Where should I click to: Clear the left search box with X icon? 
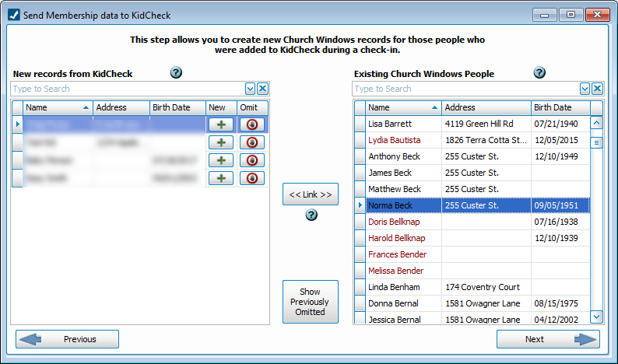(x=262, y=89)
